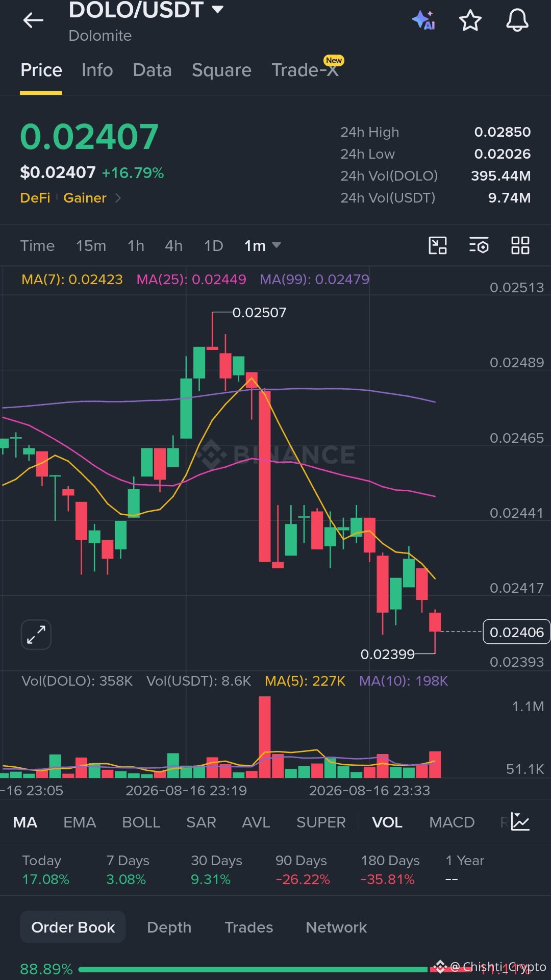The height and width of the screenshot is (980, 551).
Task: Tap the 30 Days 9.31% performance
Action: point(216,870)
